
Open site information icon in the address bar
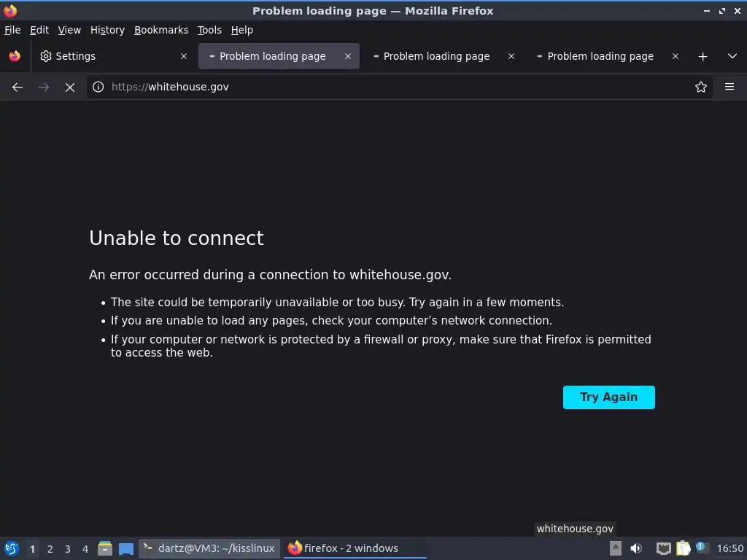pos(98,87)
